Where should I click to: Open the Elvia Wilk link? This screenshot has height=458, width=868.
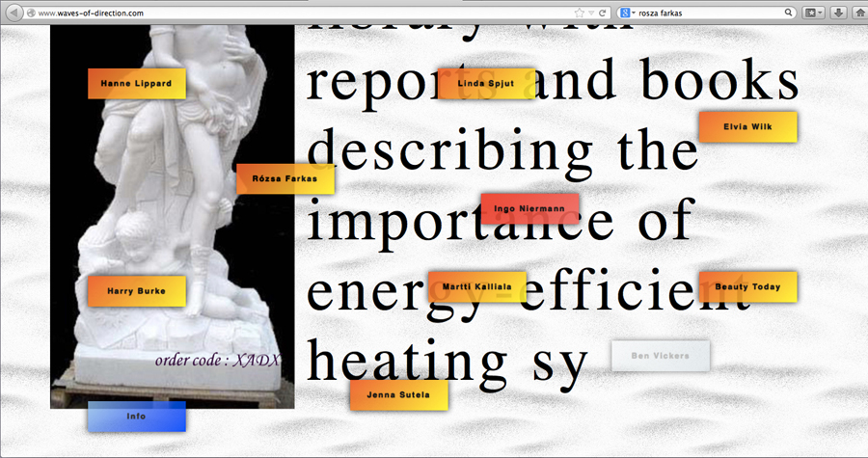pos(747,126)
